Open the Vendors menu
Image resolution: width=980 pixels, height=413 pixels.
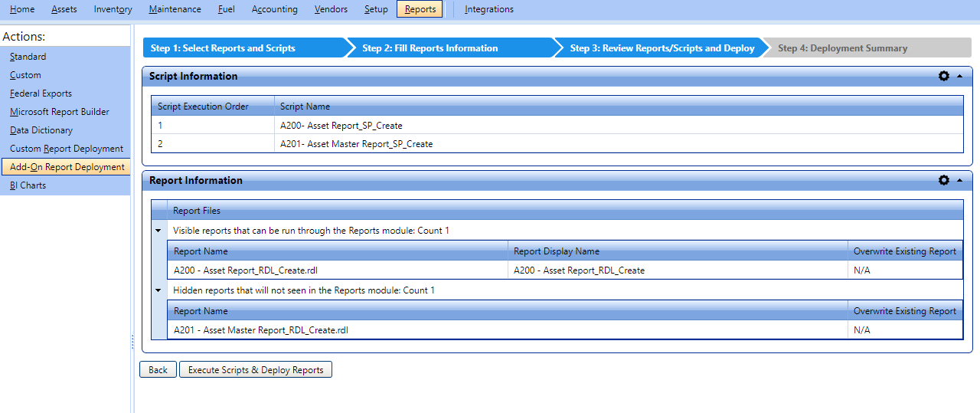click(x=331, y=9)
